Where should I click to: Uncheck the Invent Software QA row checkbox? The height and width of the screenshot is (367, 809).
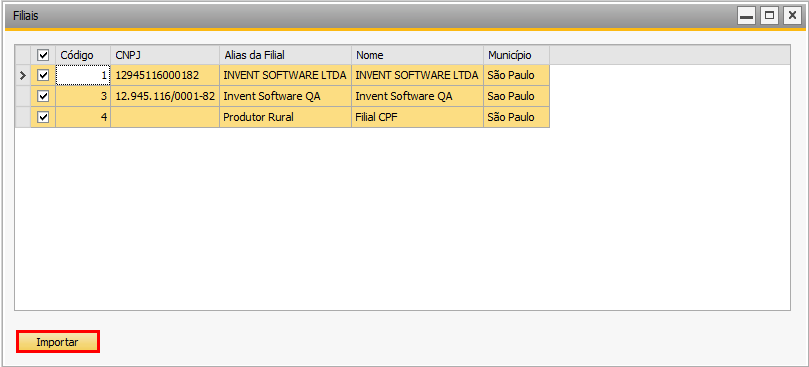(43, 96)
